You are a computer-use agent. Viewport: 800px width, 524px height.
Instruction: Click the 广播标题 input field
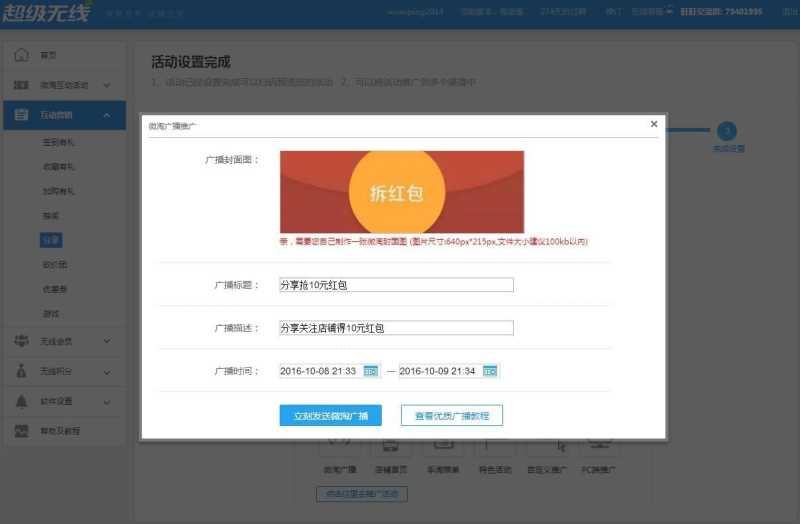396,285
